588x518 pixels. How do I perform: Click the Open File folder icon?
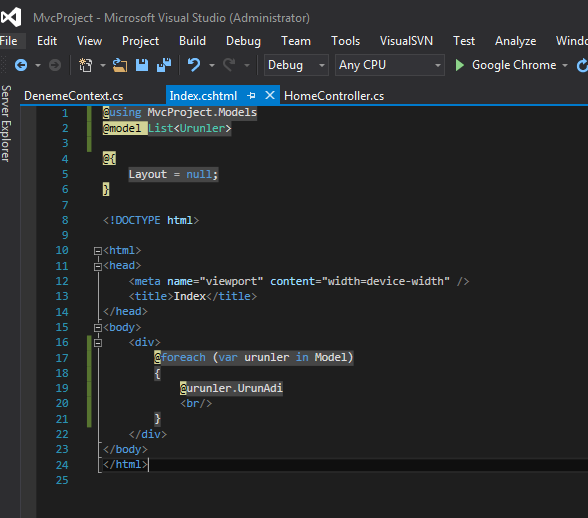120,65
